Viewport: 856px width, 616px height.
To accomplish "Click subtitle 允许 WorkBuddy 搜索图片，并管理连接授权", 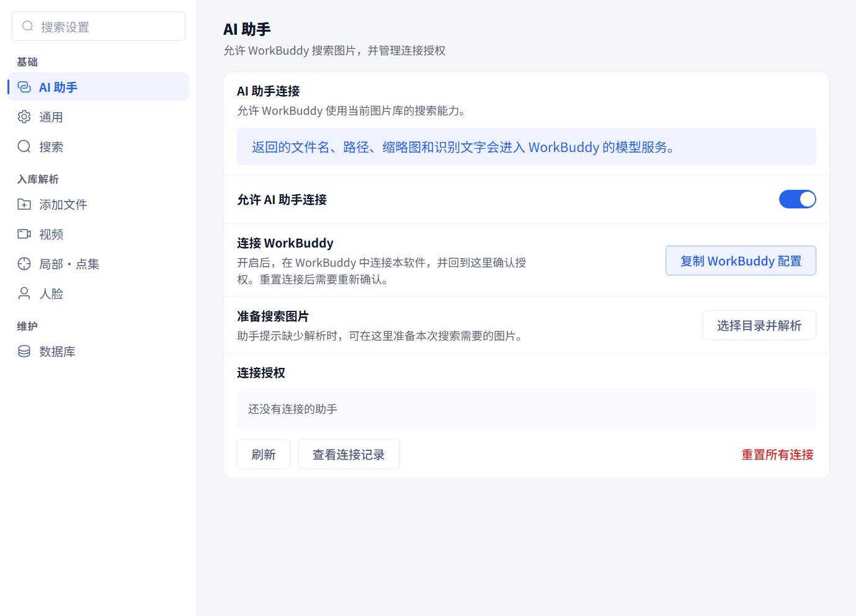I will tap(334, 50).
